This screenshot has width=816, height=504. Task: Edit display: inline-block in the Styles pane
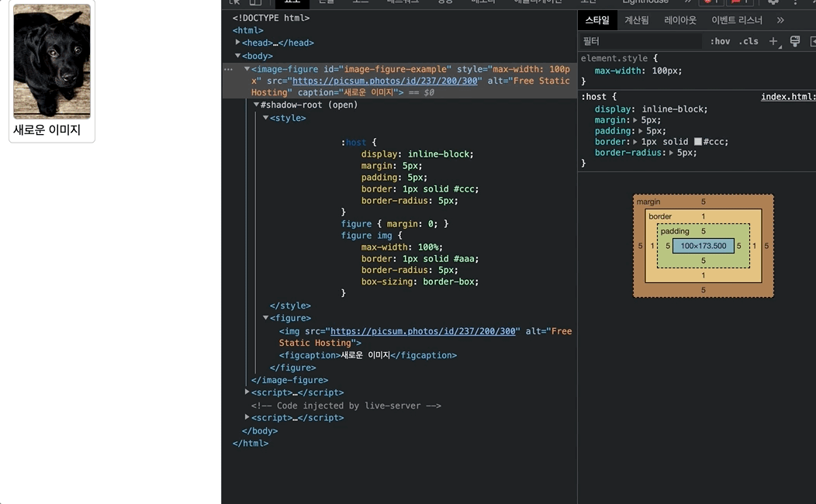651,109
